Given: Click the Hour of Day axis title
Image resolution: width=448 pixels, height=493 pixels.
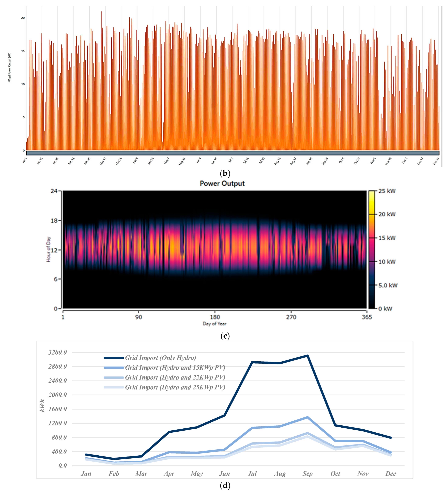Looking at the screenshot, I should coord(48,249).
